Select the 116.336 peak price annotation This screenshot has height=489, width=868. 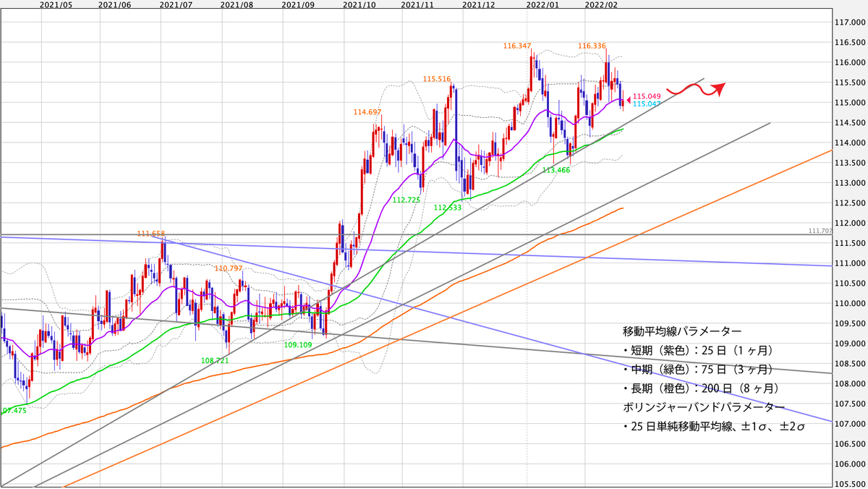(x=592, y=46)
